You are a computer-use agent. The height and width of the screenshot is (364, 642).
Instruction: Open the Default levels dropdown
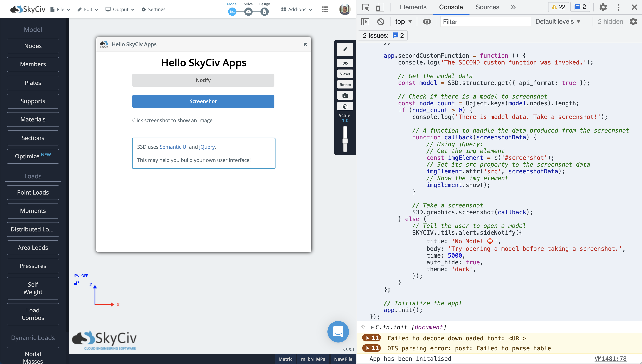click(x=557, y=22)
